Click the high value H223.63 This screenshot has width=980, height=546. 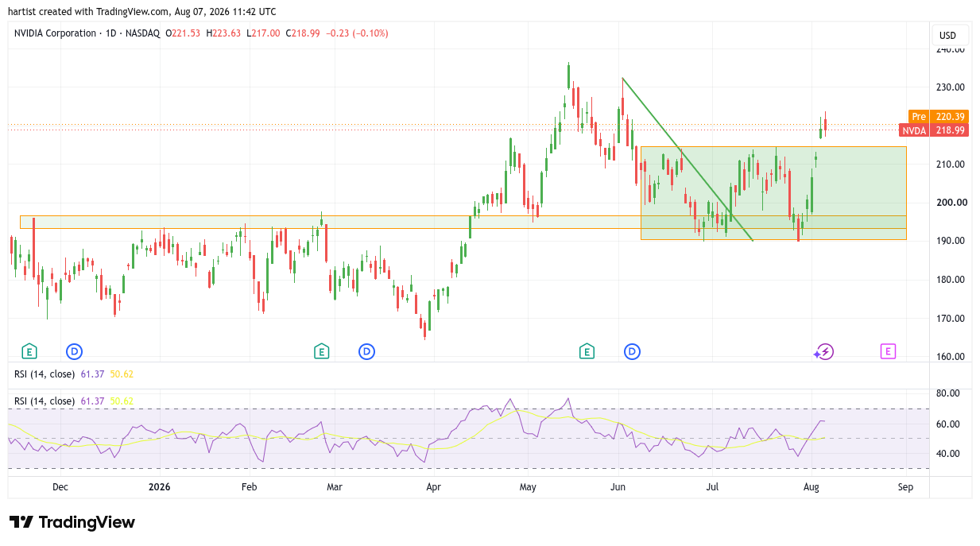[224, 33]
